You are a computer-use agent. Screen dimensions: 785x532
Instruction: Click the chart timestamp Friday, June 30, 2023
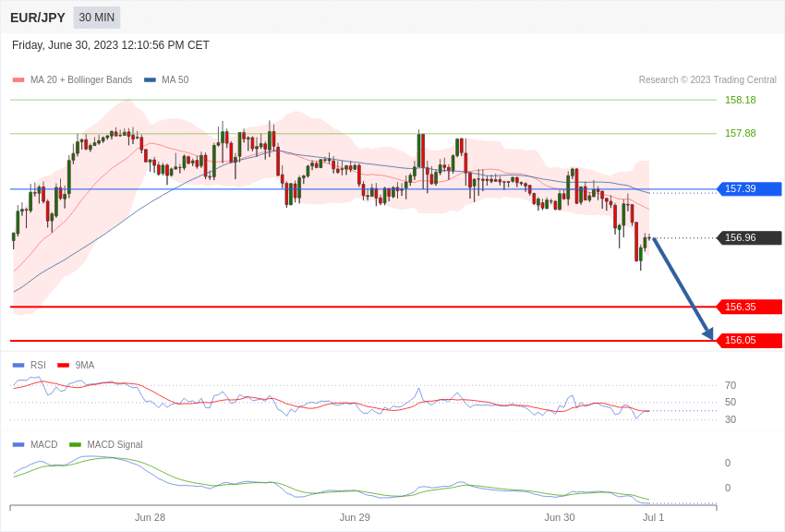pyautogui.click(x=111, y=45)
